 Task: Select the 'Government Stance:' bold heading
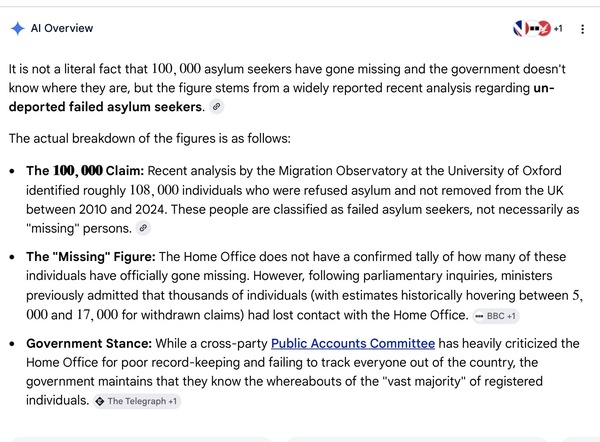click(89, 343)
